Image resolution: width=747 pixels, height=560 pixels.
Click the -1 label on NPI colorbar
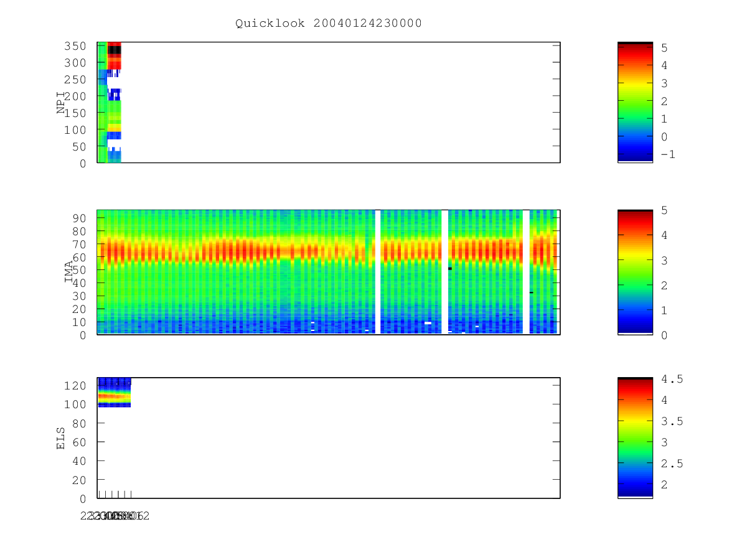pos(667,154)
